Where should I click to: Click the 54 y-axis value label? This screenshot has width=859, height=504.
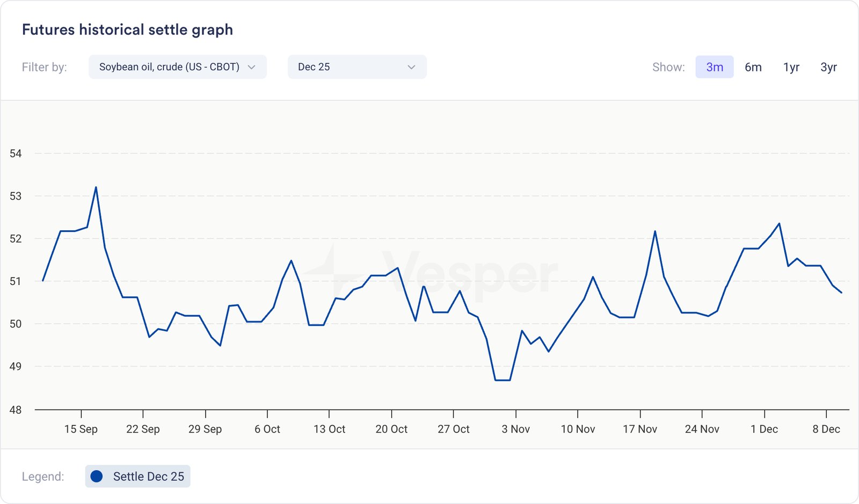coord(16,154)
